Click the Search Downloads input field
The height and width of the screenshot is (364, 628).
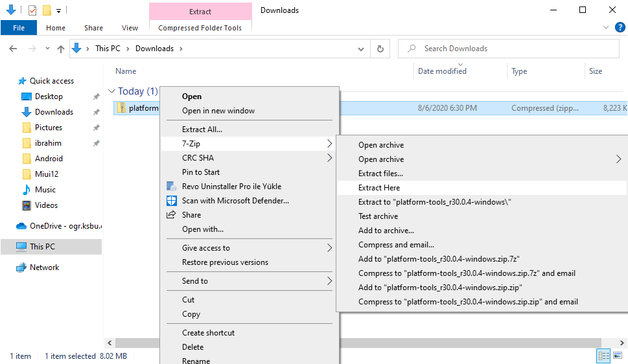[508, 49]
